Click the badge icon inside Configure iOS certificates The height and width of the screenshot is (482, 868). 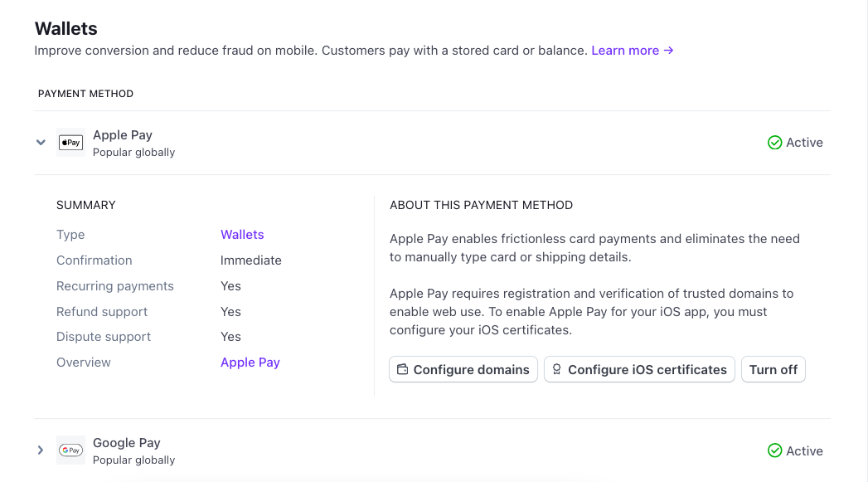557,370
